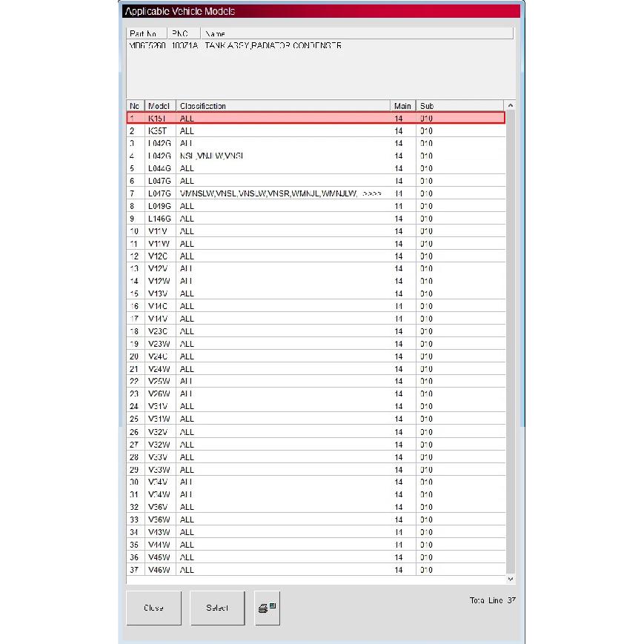Select row 35 model V44W
Image resolution: width=644 pixels, height=644 pixels.
point(316,545)
